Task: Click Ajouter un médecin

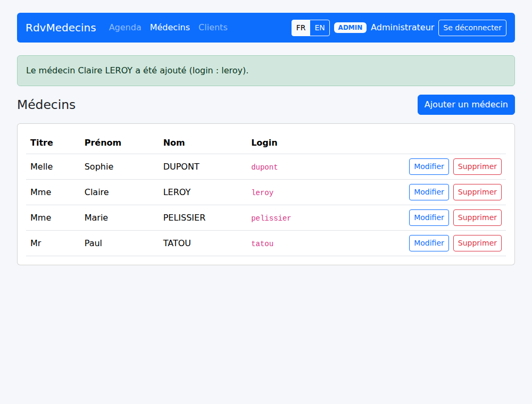Action: click(x=466, y=105)
